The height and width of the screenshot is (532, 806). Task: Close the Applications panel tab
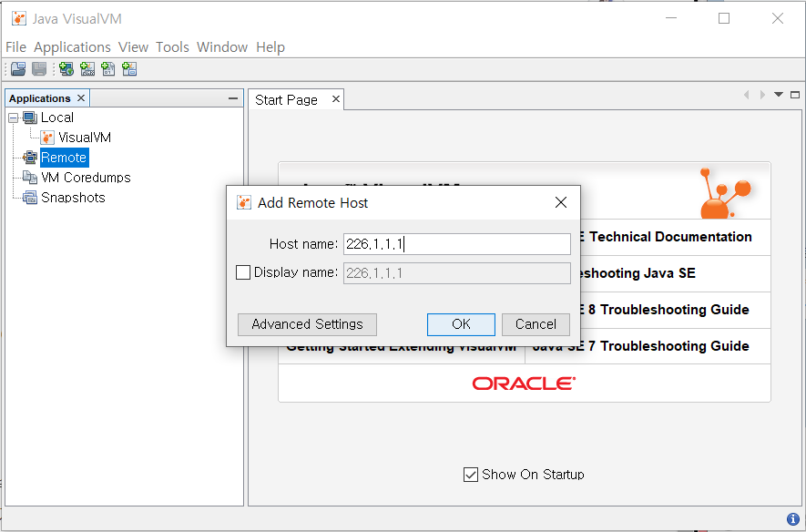pos(81,97)
